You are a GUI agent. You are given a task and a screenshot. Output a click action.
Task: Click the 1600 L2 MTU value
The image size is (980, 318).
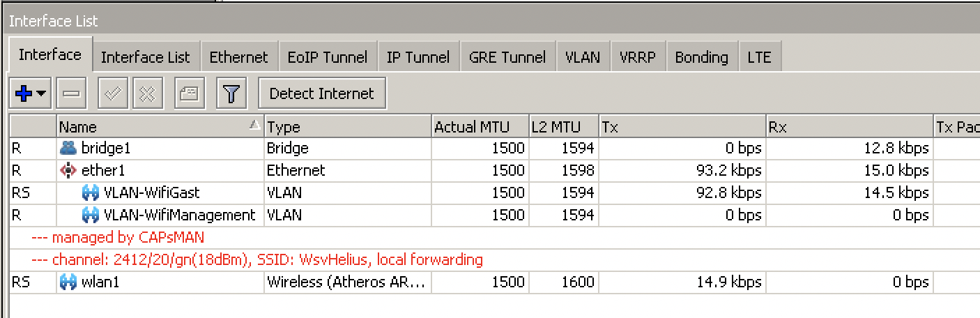click(577, 282)
